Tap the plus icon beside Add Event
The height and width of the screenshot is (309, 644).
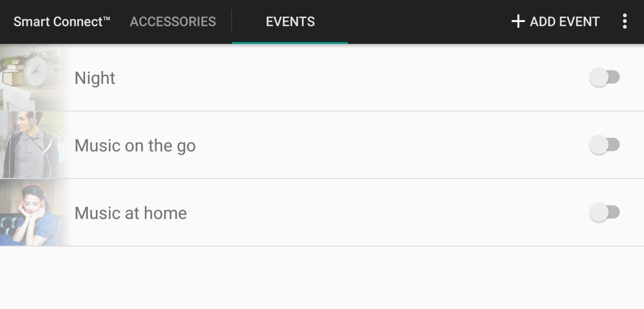pyautogui.click(x=518, y=21)
